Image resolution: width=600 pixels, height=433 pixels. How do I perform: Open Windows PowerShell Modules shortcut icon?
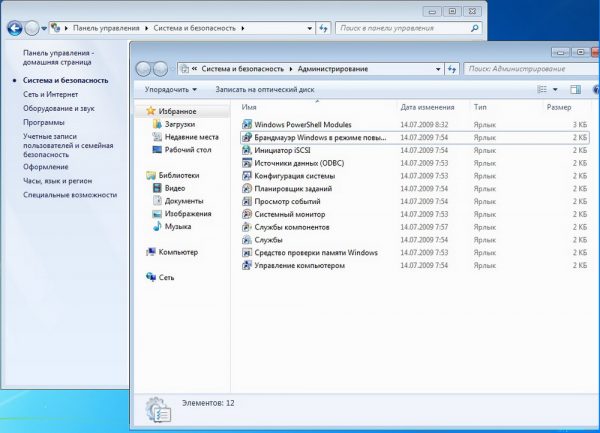pos(247,123)
